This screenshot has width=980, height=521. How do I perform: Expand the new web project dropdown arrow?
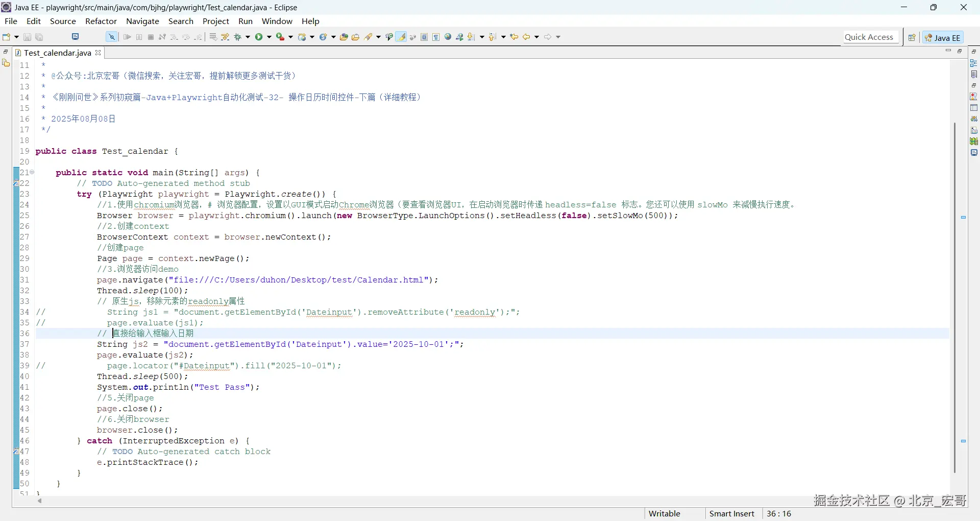(312, 37)
